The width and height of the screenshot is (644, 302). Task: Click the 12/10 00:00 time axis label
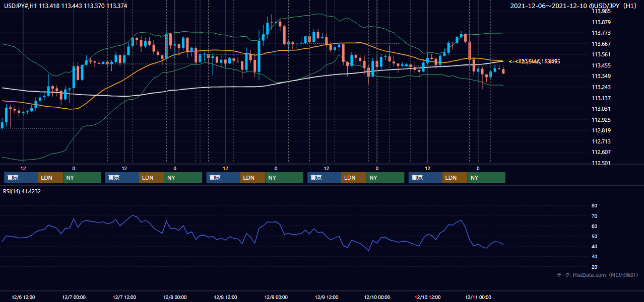[376, 297]
